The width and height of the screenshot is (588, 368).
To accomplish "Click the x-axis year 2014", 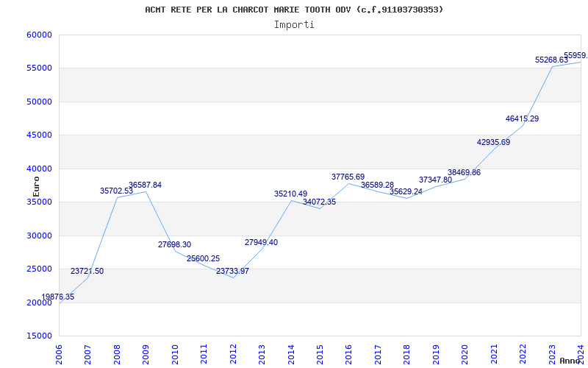I will (291, 355).
